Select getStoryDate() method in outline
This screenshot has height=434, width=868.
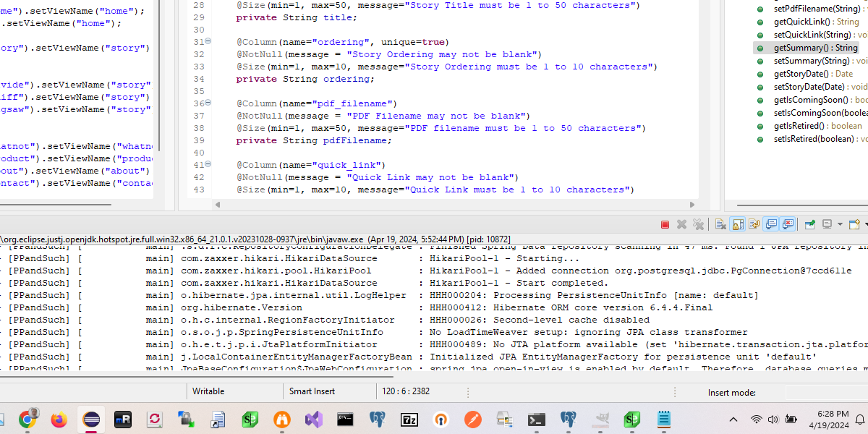(801, 74)
